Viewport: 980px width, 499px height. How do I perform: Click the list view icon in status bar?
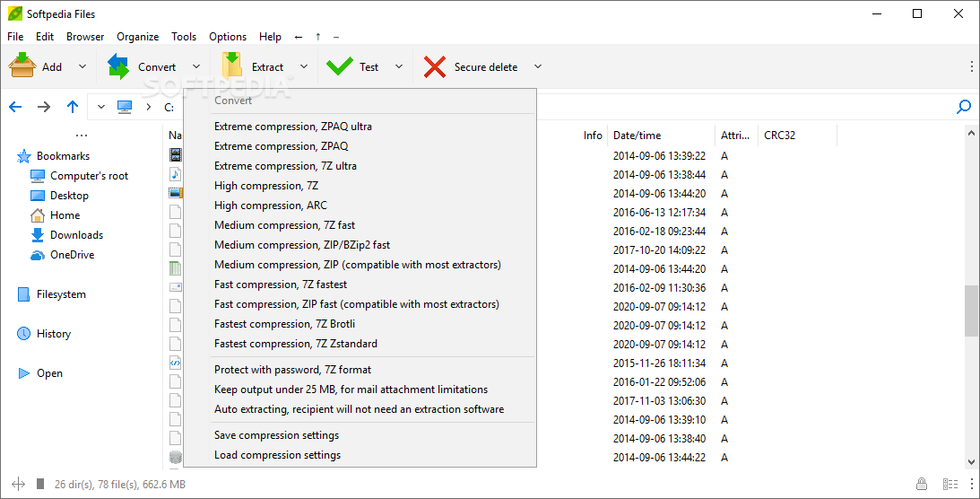point(950,484)
